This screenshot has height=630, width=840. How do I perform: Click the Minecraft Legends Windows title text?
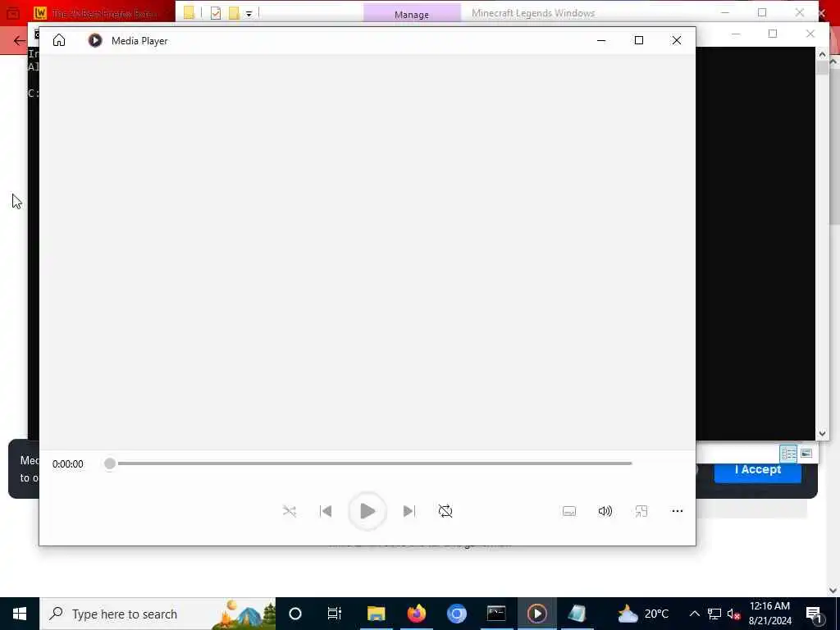tap(533, 13)
